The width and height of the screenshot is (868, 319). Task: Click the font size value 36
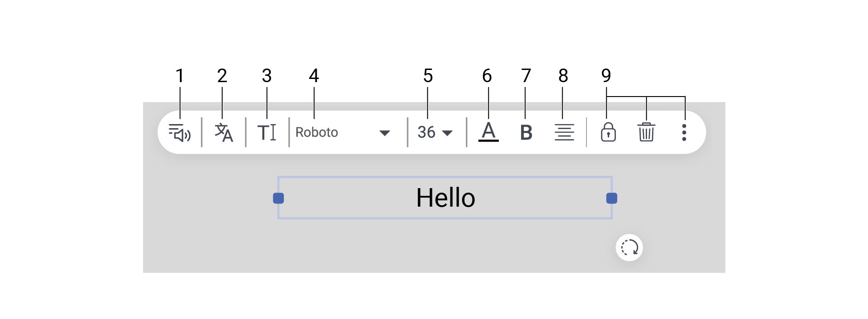pyautogui.click(x=426, y=133)
